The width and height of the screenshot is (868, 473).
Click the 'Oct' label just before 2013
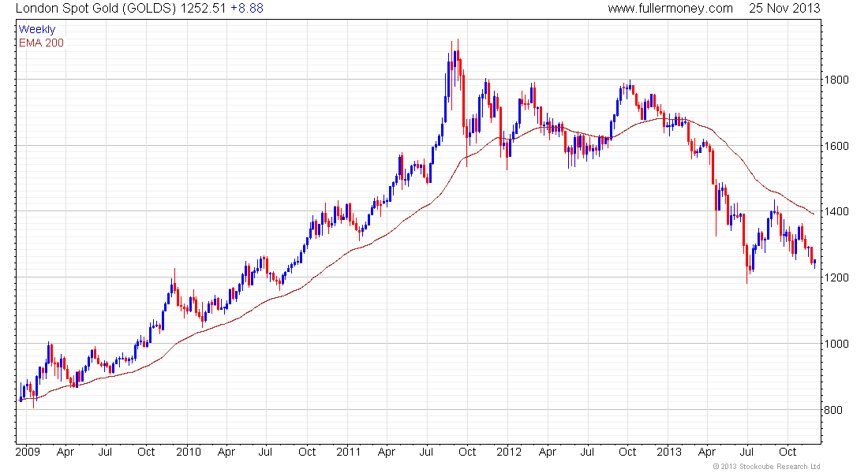coord(627,452)
